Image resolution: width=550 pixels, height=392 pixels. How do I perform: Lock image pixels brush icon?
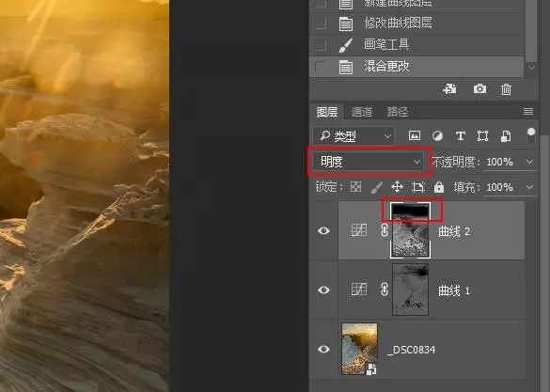pos(376,187)
